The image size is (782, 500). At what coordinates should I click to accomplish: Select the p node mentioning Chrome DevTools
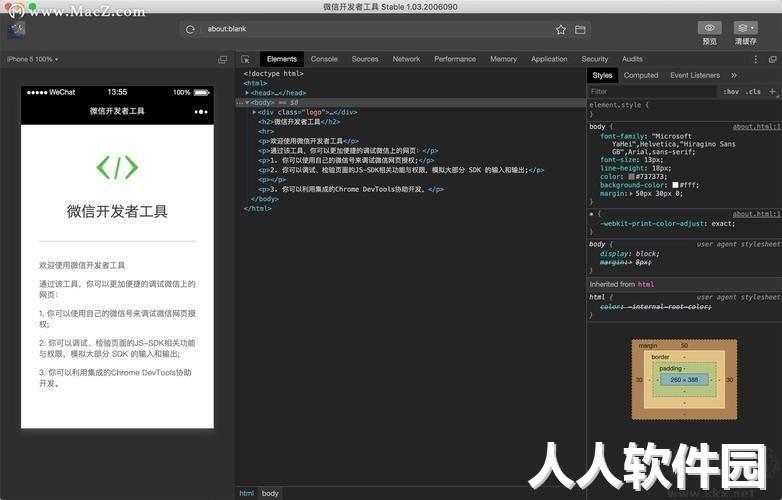click(x=351, y=189)
